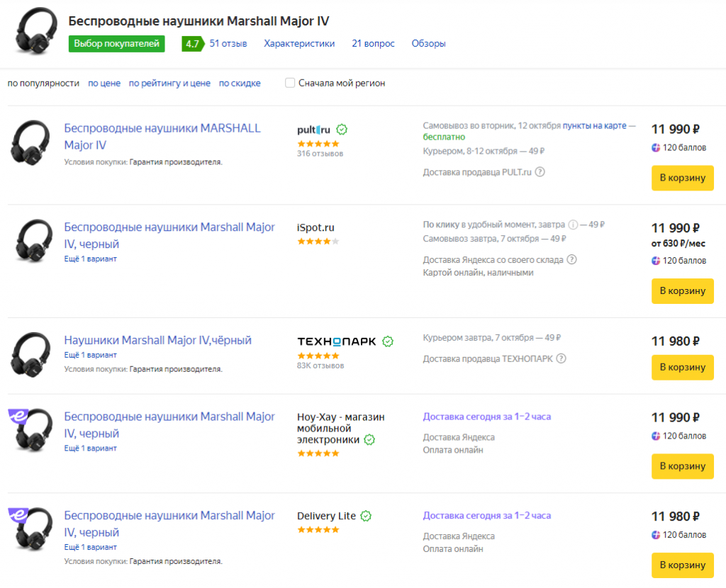This screenshot has height=588, width=726.
Task: Click the verified badge next to ТЕХНОПАРК
Action: (388, 341)
